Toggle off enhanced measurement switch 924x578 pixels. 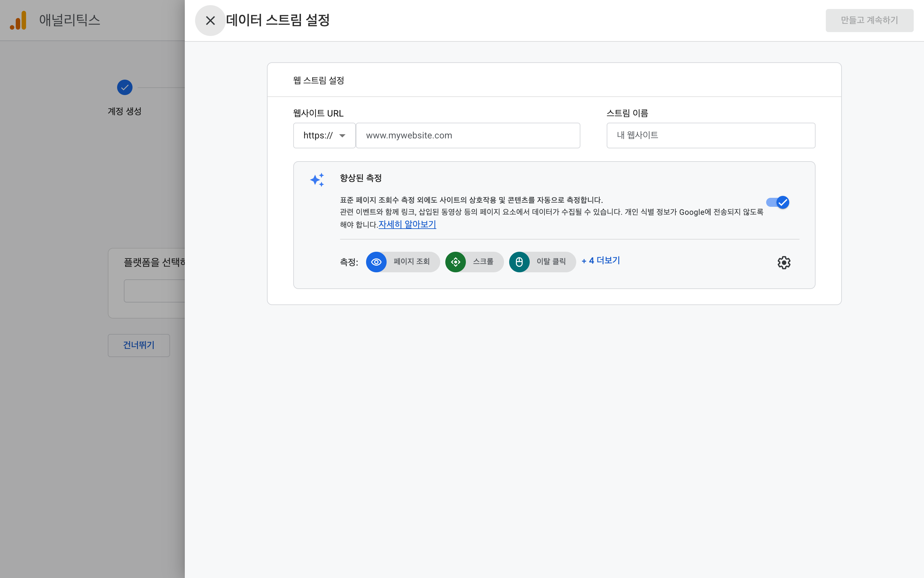coord(777,202)
